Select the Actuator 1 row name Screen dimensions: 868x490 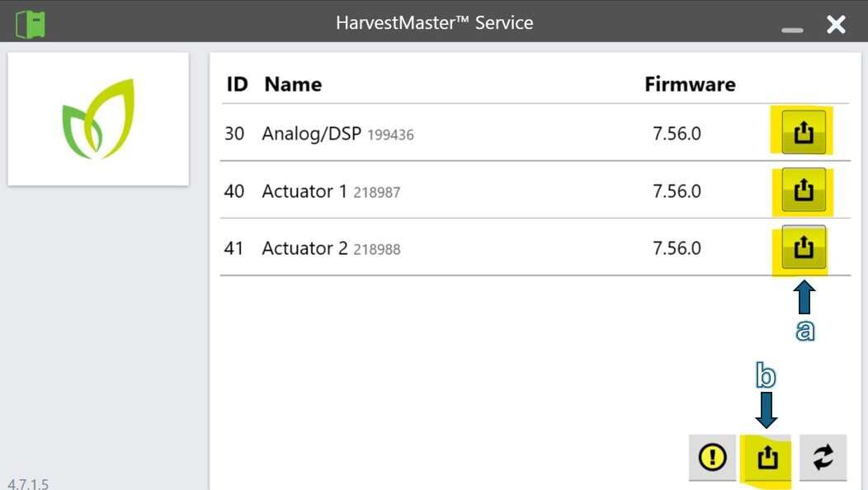tap(304, 191)
